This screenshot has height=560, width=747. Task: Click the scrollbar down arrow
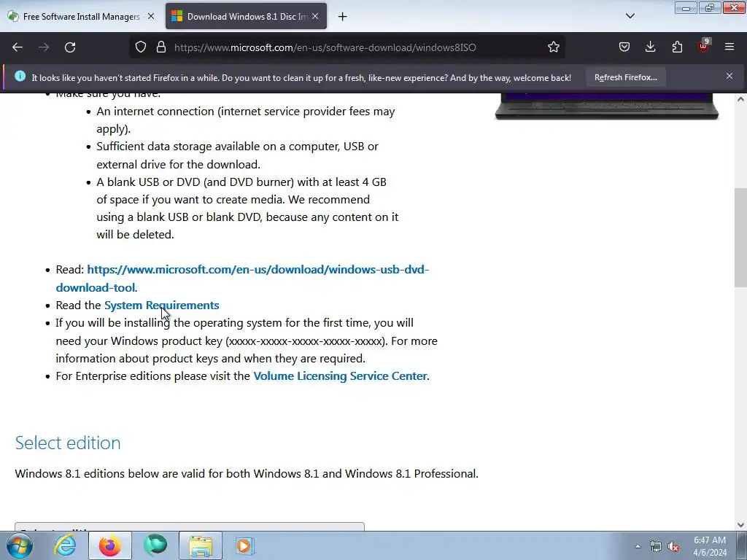[x=740, y=525]
